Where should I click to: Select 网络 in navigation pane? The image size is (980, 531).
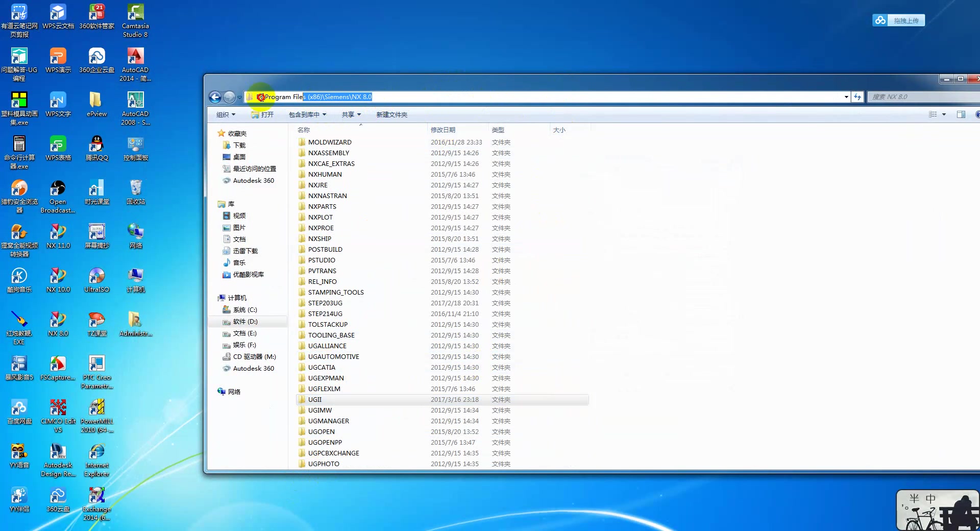234,392
